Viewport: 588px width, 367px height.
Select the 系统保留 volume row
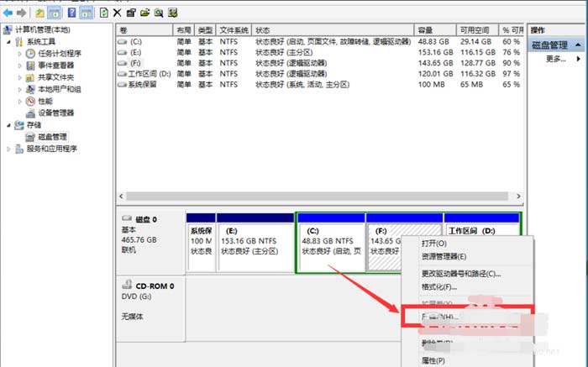[319, 85]
